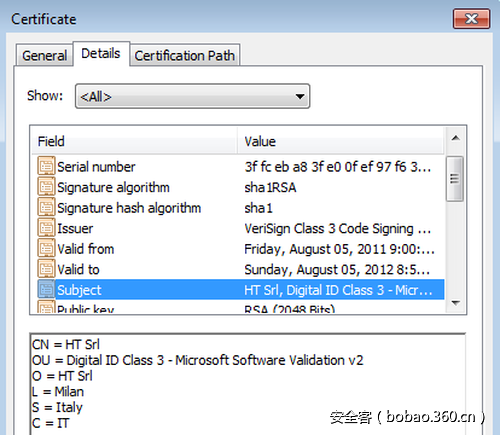Click the serial number value 3f fc eb a8

point(338,167)
